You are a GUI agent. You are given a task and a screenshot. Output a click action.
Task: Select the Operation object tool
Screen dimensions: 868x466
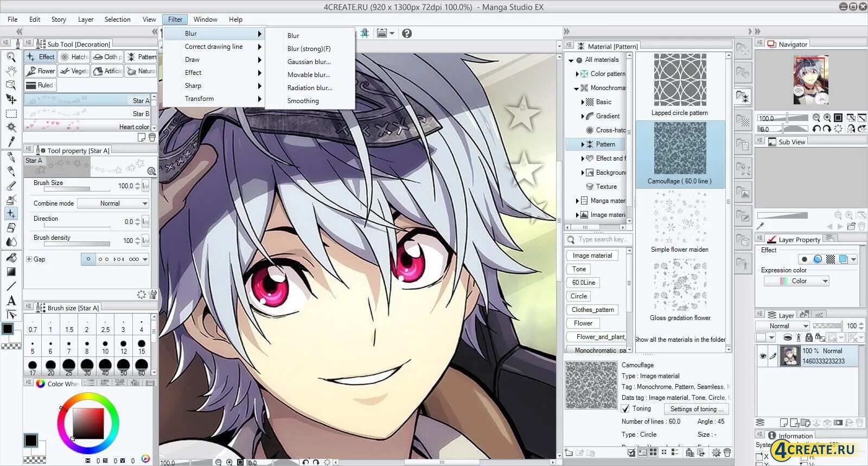pos(11,85)
